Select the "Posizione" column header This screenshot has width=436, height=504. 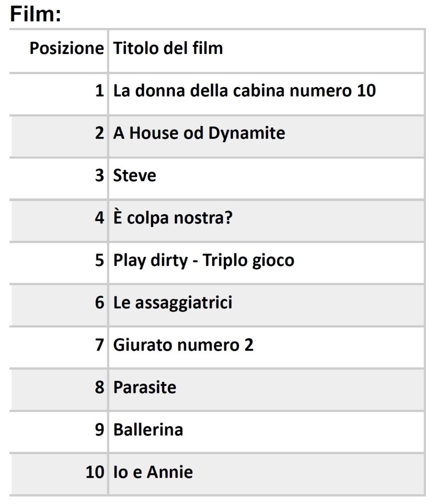tap(66, 49)
